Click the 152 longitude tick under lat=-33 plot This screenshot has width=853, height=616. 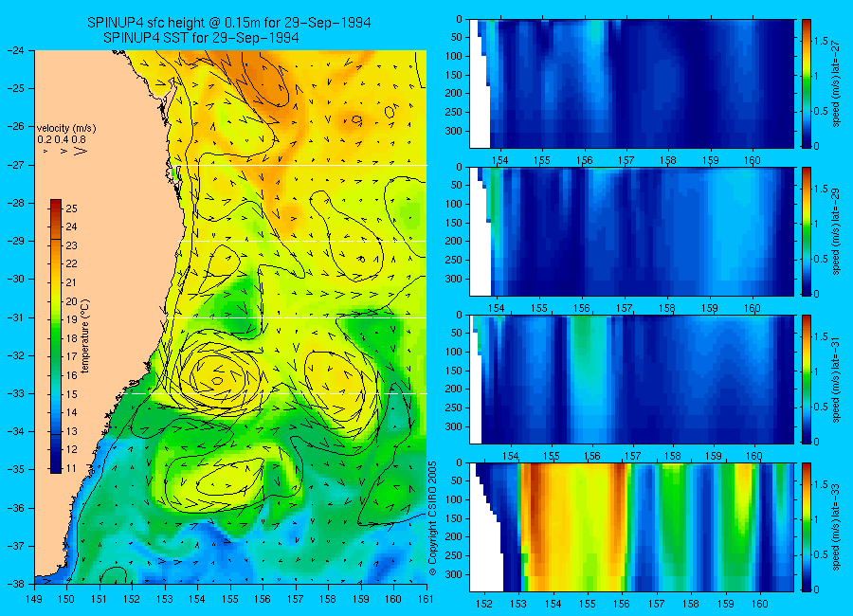click(x=483, y=604)
